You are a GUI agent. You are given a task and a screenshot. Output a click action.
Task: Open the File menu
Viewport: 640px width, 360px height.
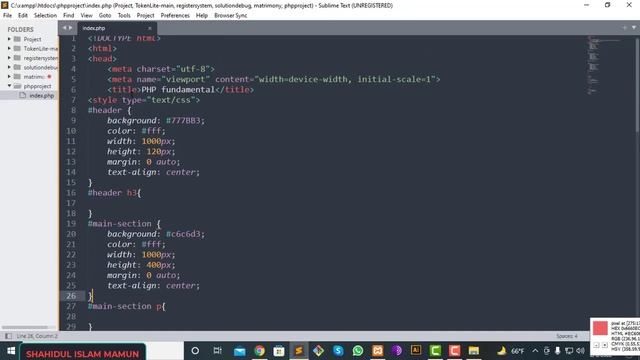7,16
